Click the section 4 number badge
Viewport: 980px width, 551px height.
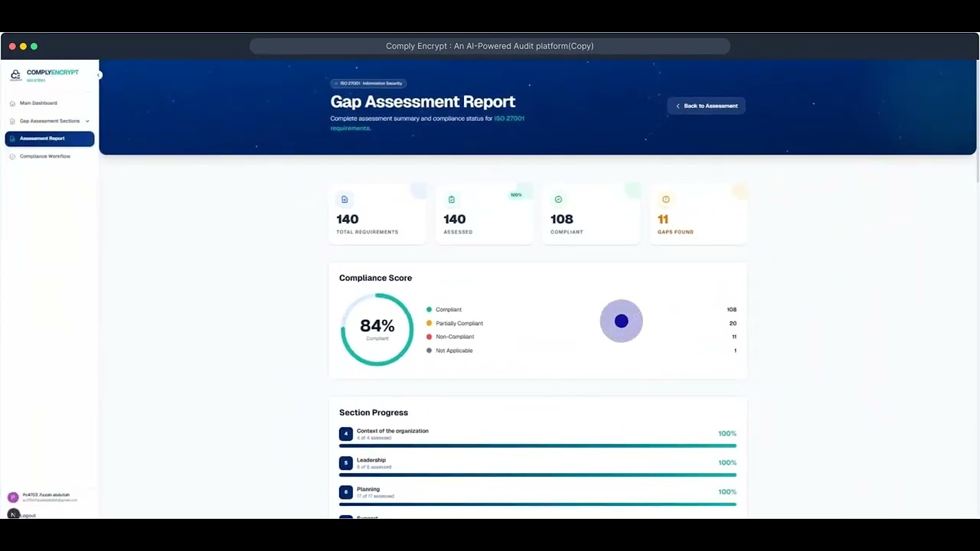(346, 434)
